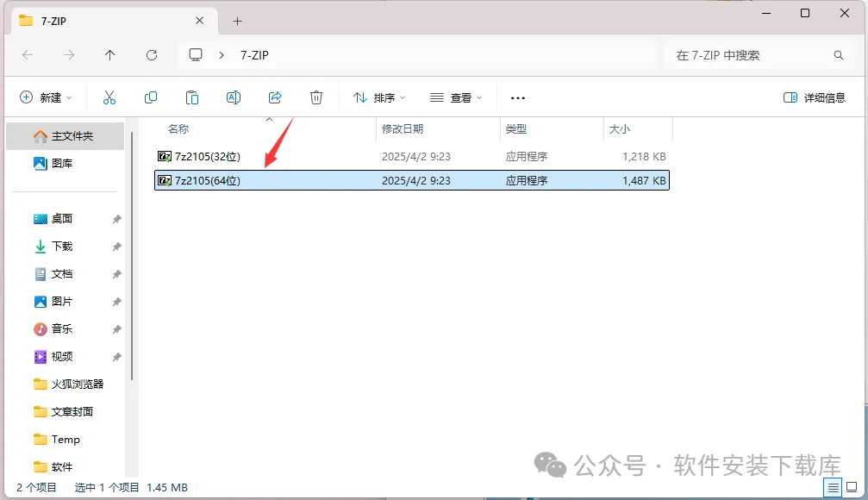The height and width of the screenshot is (500, 868).
Task: Click the search magnifier icon
Action: [839, 55]
